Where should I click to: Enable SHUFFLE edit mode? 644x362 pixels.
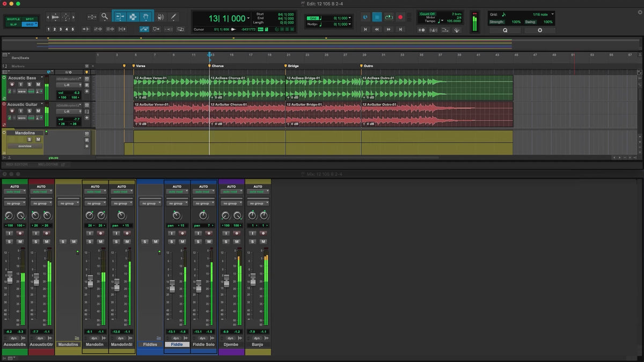[13, 19]
